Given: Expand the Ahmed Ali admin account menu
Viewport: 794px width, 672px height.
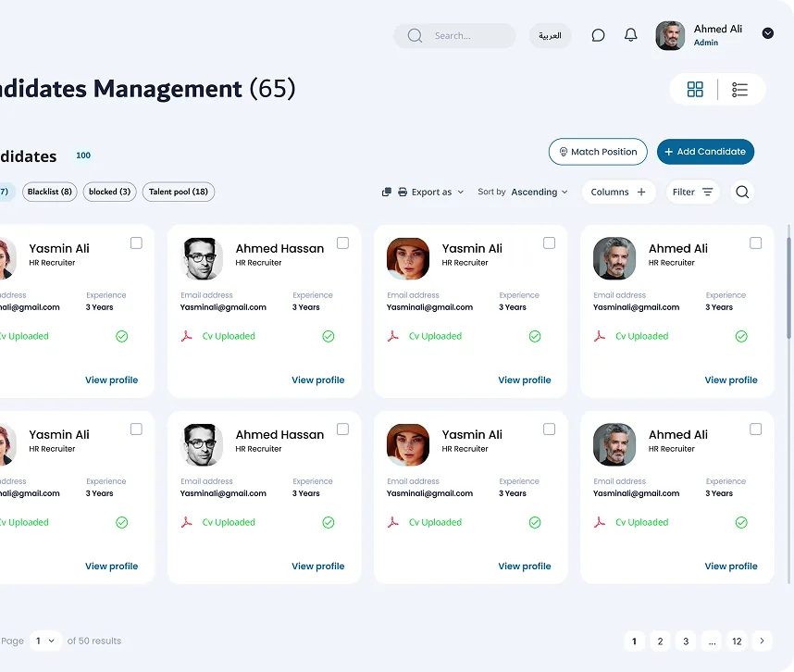Looking at the screenshot, I should (x=768, y=33).
